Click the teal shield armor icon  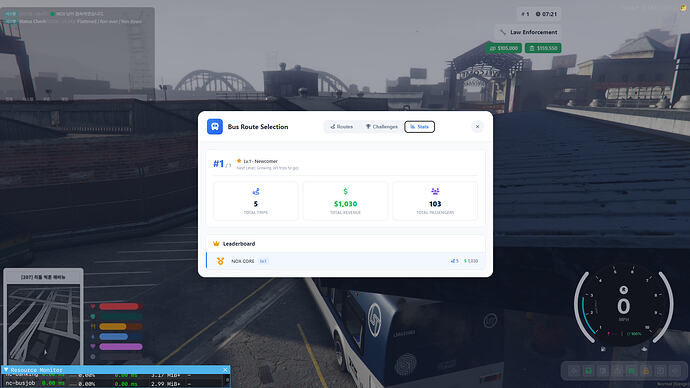(x=93, y=316)
